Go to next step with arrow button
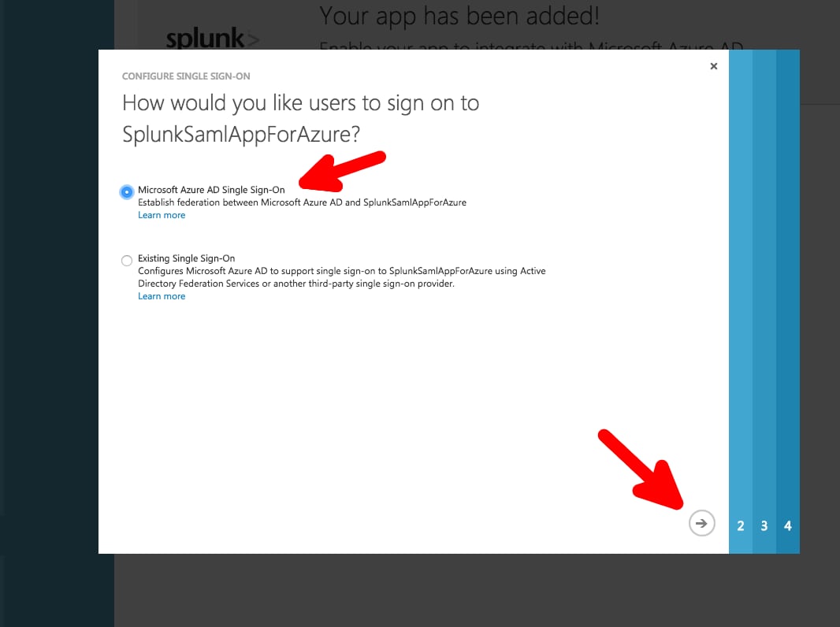The height and width of the screenshot is (627, 840). coord(701,523)
